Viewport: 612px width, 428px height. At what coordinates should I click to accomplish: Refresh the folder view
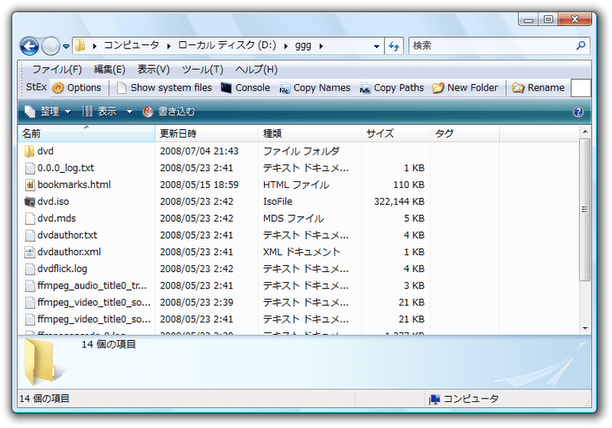click(394, 46)
